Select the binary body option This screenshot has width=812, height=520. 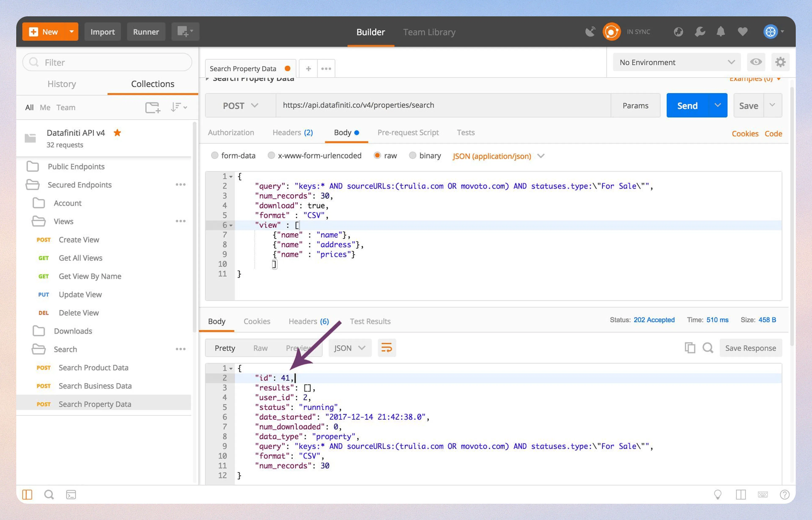412,156
